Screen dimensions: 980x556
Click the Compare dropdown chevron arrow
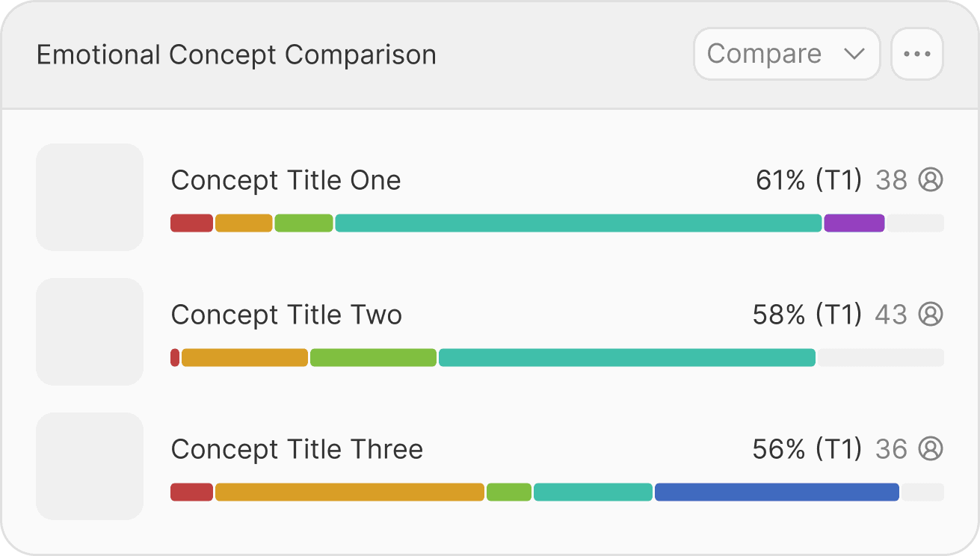point(854,54)
